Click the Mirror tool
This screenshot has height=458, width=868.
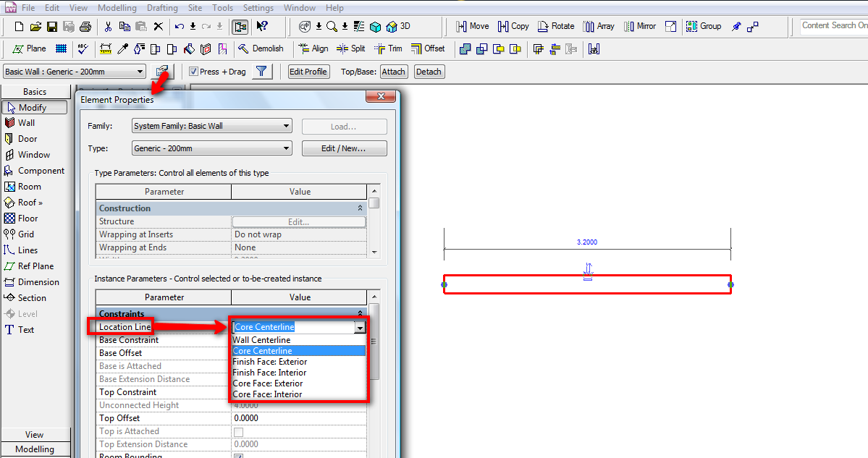click(x=639, y=26)
